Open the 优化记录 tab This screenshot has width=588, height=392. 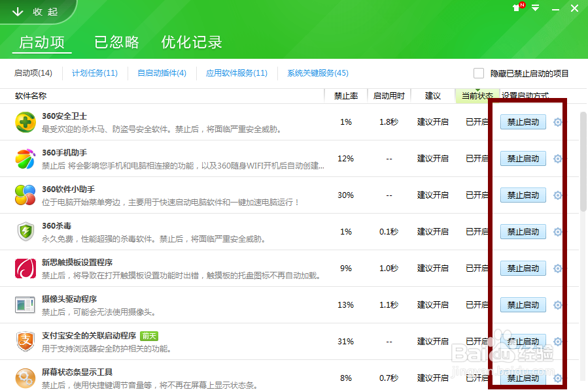[192, 42]
